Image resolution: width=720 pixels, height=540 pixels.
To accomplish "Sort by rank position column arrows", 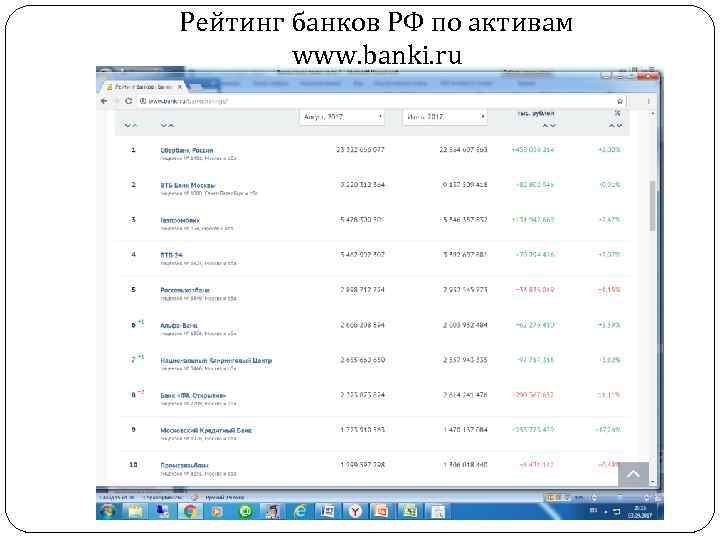I will coord(130,125).
